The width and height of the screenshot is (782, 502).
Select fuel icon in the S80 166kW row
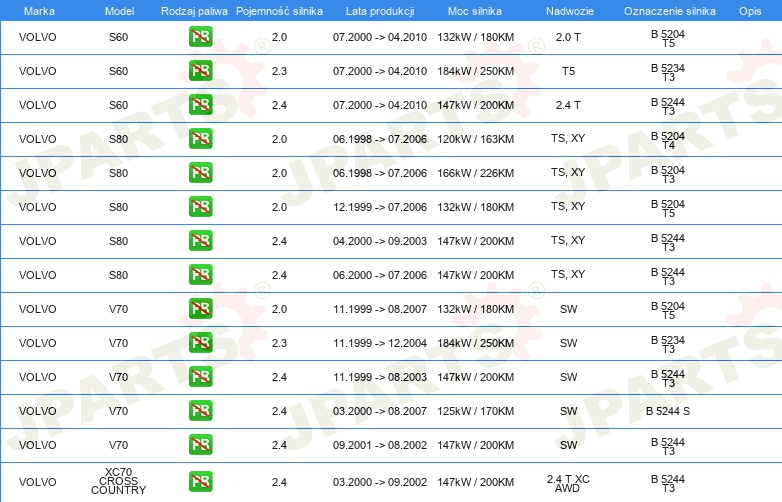tap(200, 172)
